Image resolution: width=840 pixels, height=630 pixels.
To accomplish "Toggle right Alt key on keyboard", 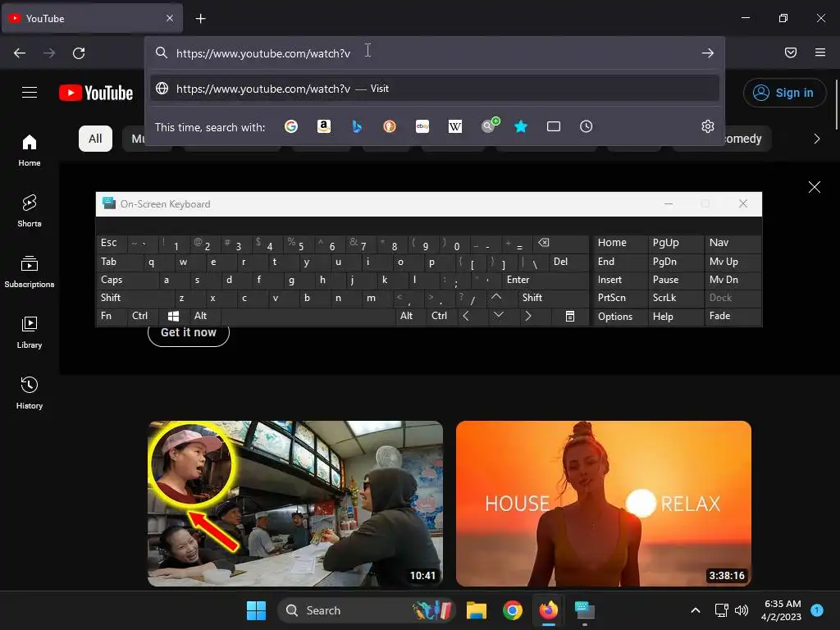I will 410,316.
